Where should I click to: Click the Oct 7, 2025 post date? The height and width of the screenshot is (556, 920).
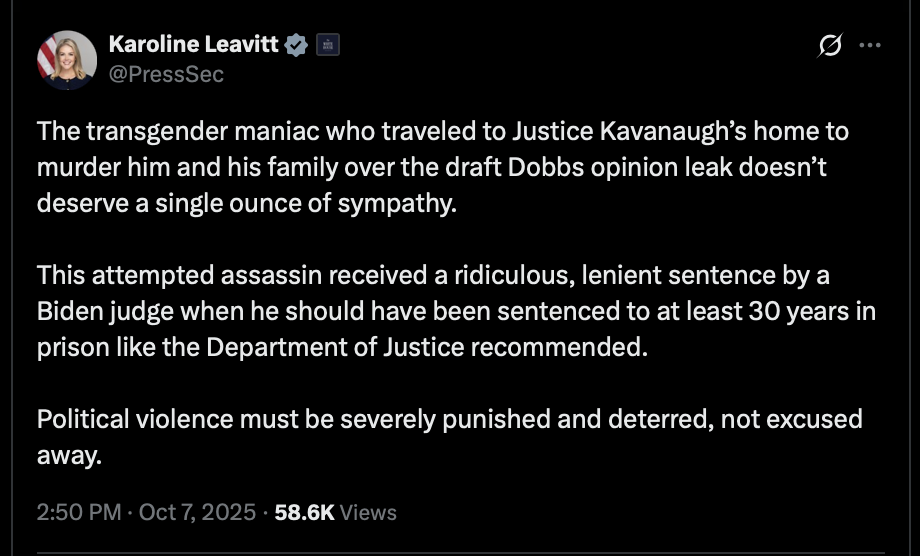coord(198,512)
